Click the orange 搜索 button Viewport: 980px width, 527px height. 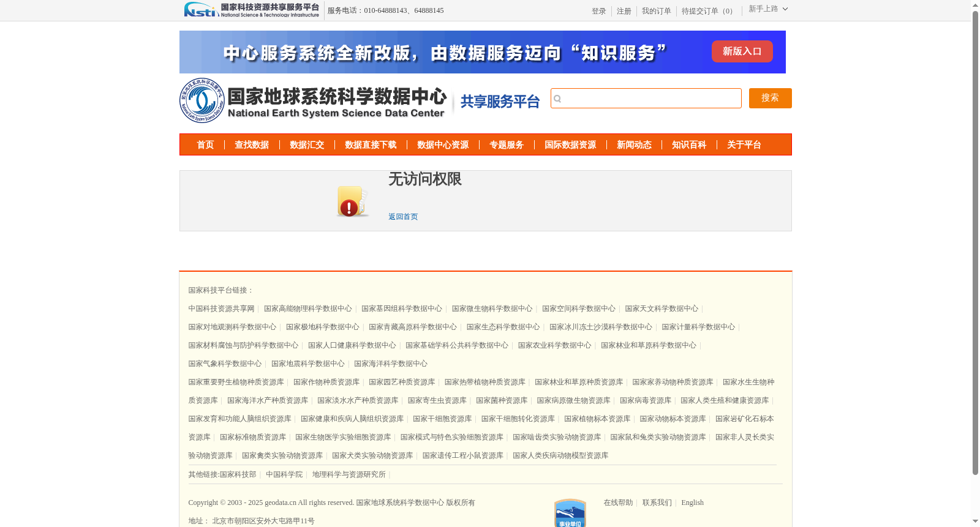tap(771, 99)
